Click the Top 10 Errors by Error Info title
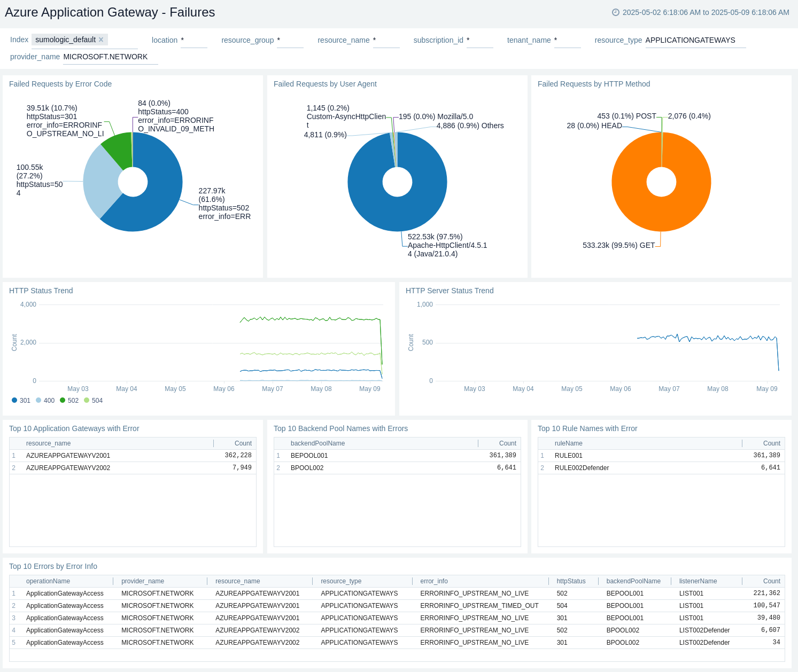The width and height of the screenshot is (798, 672). pos(53,566)
